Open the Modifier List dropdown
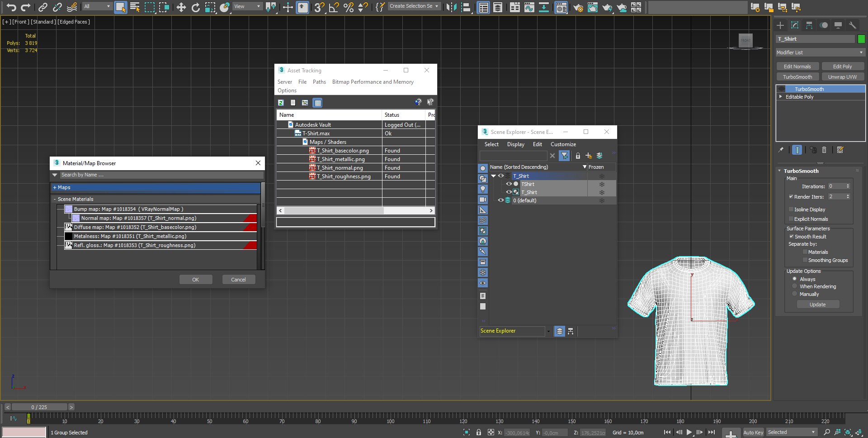Image resolution: width=868 pixels, height=438 pixels. coord(820,52)
